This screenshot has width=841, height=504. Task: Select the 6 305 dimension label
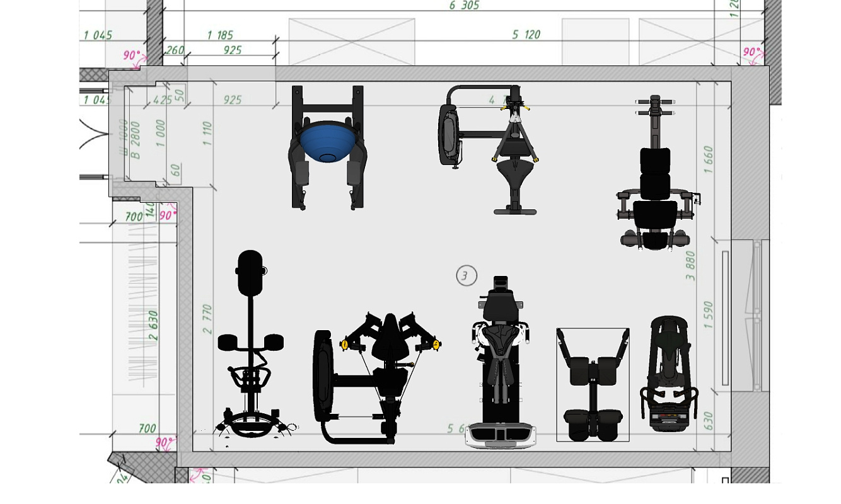[464, 6]
